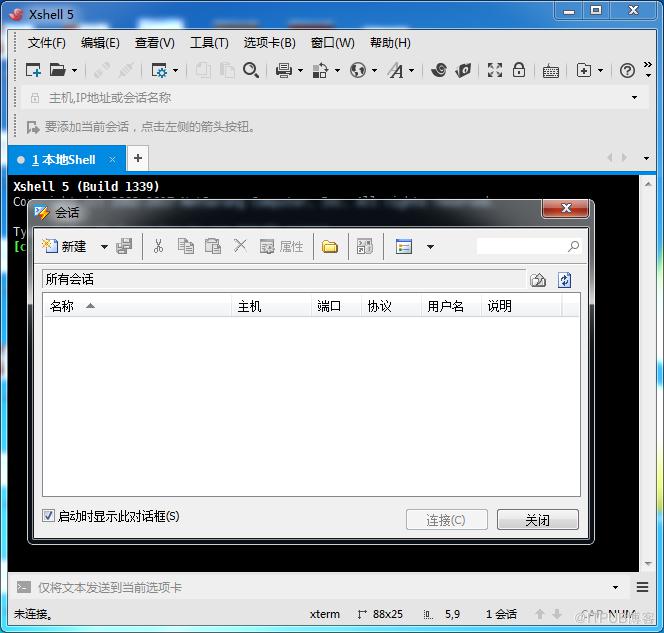Open the 窗口(W) menu
The width and height of the screenshot is (664, 633).
(332, 43)
